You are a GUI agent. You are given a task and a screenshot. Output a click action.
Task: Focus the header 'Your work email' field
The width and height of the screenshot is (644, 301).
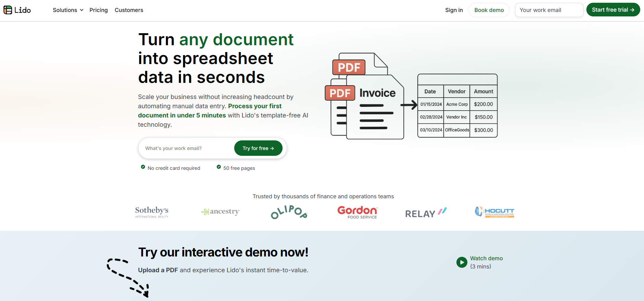pos(549,10)
